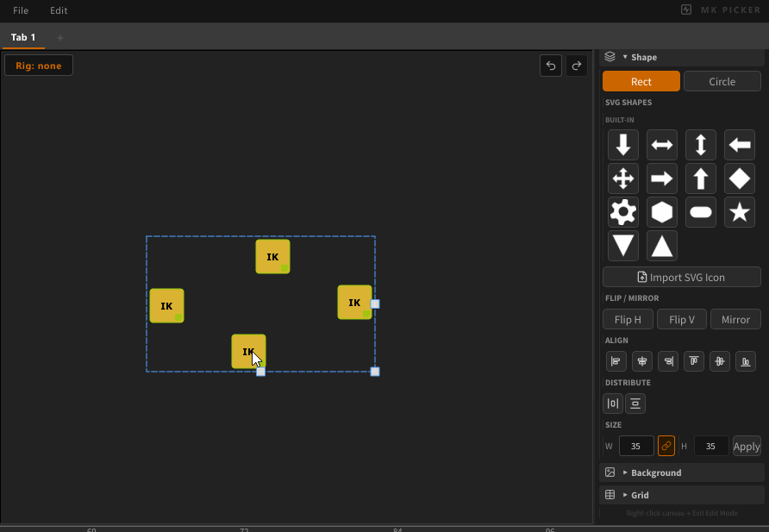
Task: Select the vertical double arrow shape
Action: pyautogui.click(x=700, y=145)
